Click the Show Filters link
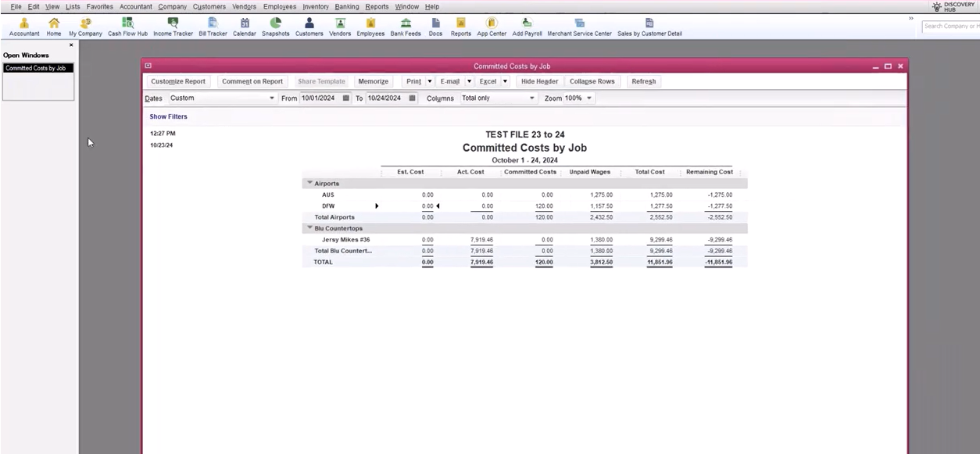980x454 pixels. [x=169, y=116]
